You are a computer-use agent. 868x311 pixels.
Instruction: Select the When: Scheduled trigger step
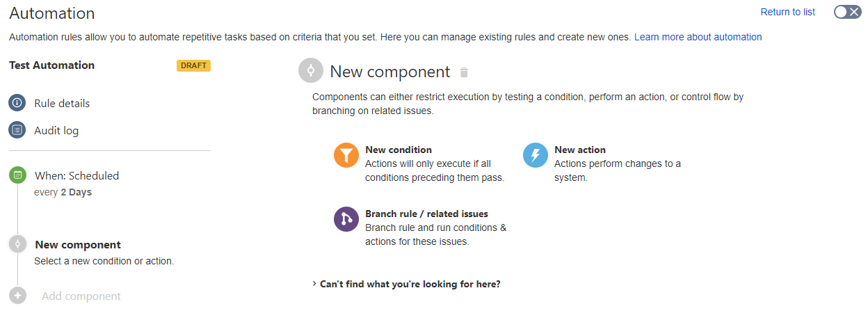[77, 175]
